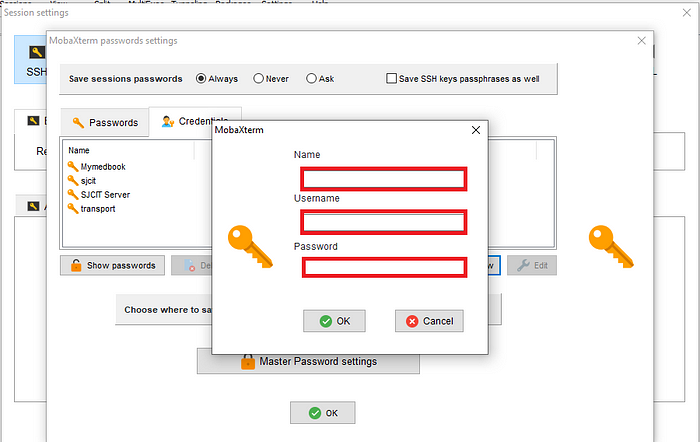Click the user icon on the Credentials tab
Screen dimensions: 700x442
click(168, 121)
